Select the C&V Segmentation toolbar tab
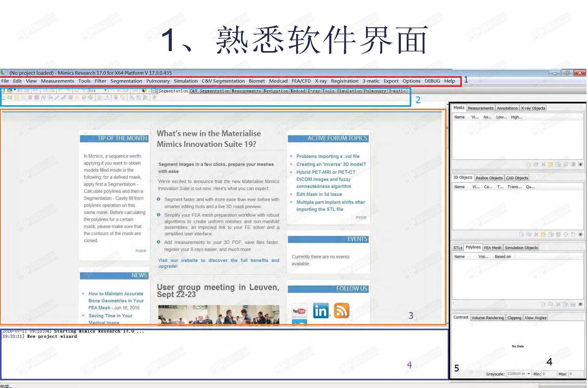Image resolution: width=588 pixels, height=388 pixels. pos(210,91)
